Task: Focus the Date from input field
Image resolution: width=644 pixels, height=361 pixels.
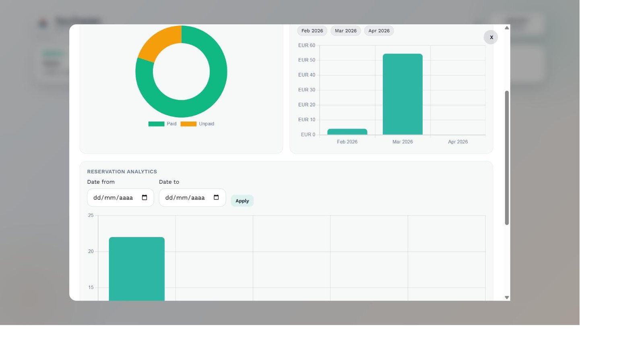Action: 120,197
